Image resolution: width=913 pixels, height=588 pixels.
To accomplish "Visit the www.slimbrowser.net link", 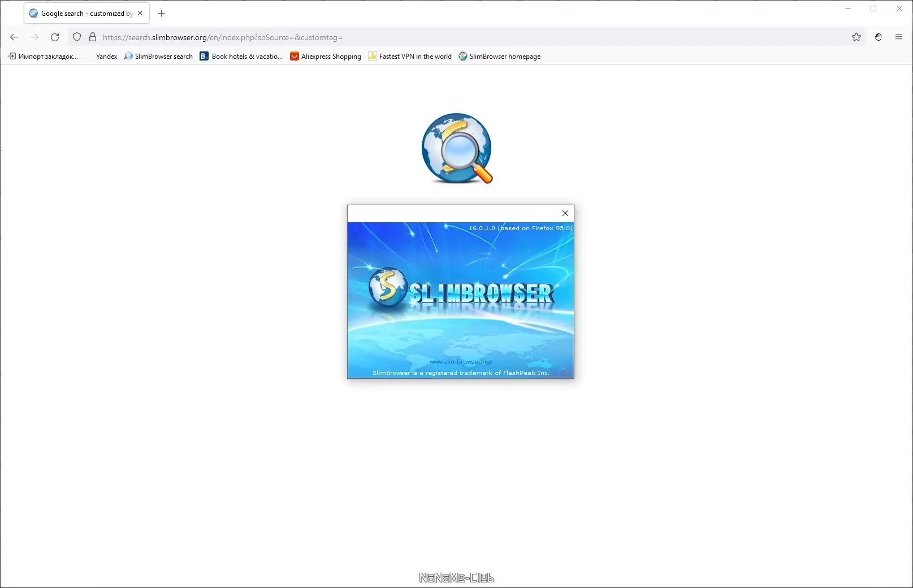I will point(461,361).
